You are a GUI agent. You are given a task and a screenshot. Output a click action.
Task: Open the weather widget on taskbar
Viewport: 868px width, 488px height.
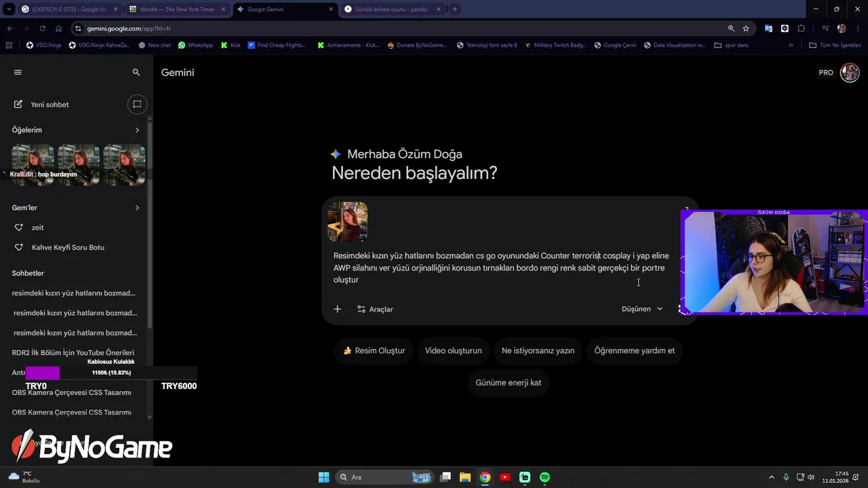coord(24,477)
